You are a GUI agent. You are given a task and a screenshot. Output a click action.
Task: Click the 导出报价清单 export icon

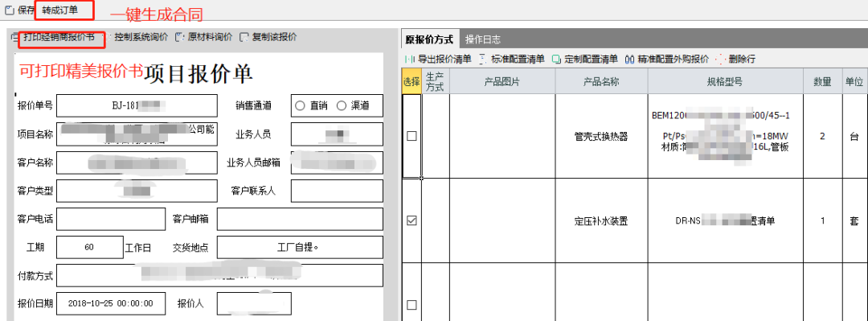point(410,59)
